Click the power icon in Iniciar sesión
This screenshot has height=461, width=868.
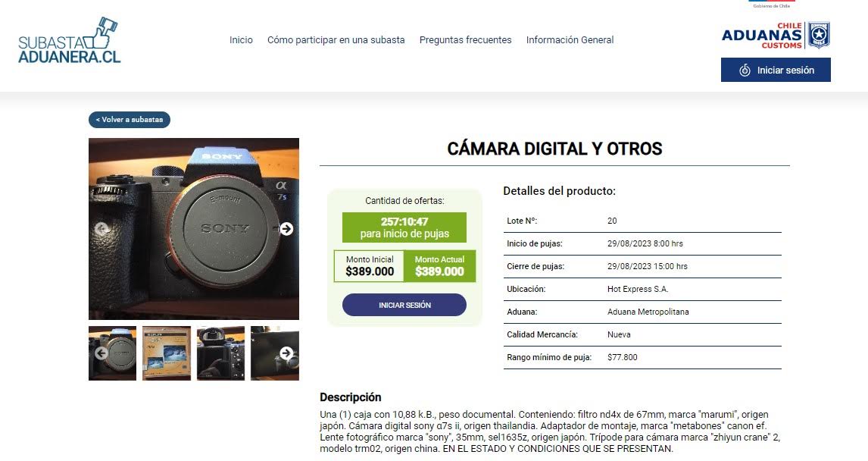coord(745,70)
